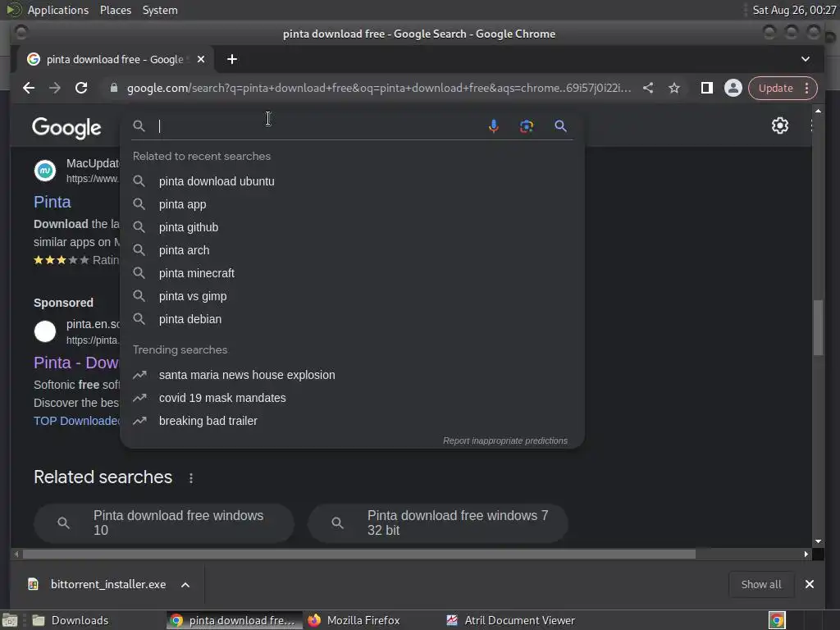Close the downloads bar

810,584
